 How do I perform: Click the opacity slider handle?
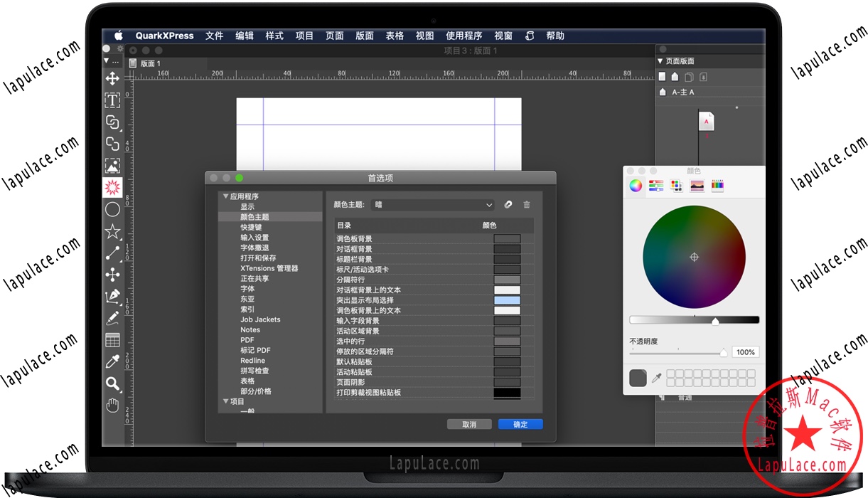[x=724, y=351]
